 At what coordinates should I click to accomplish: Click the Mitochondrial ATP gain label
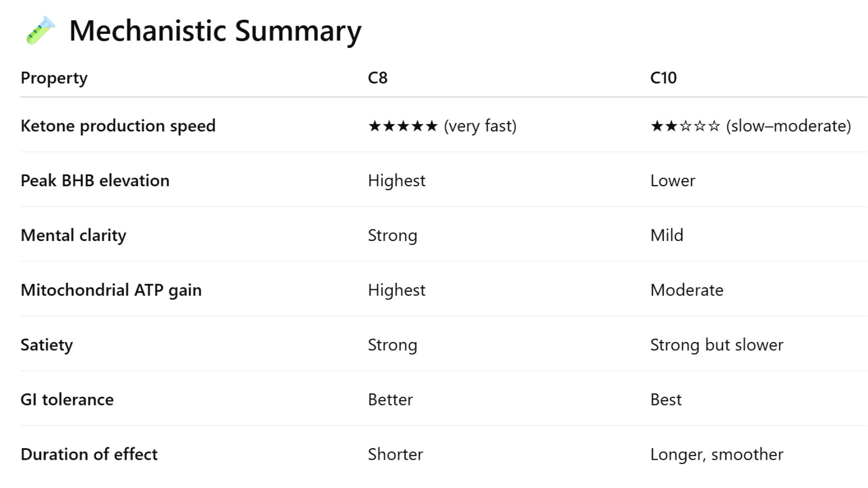coord(111,290)
